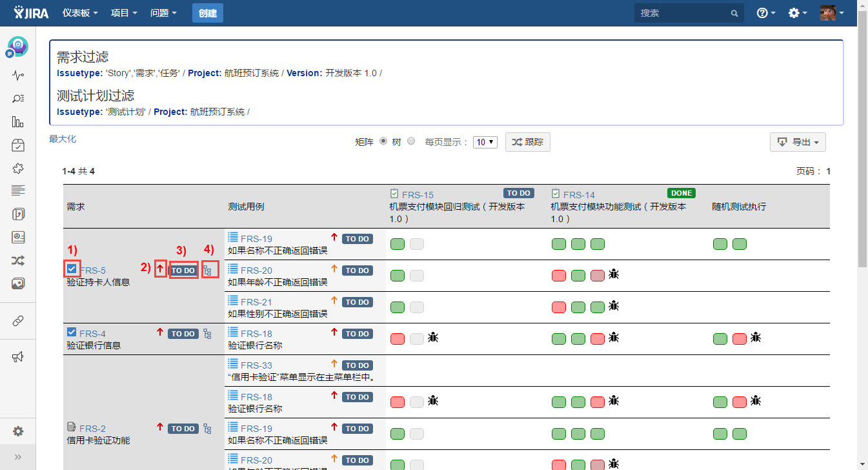Image resolution: width=868 pixels, height=470 pixels.
Task: Open the 导出 export dropdown
Action: click(x=798, y=142)
